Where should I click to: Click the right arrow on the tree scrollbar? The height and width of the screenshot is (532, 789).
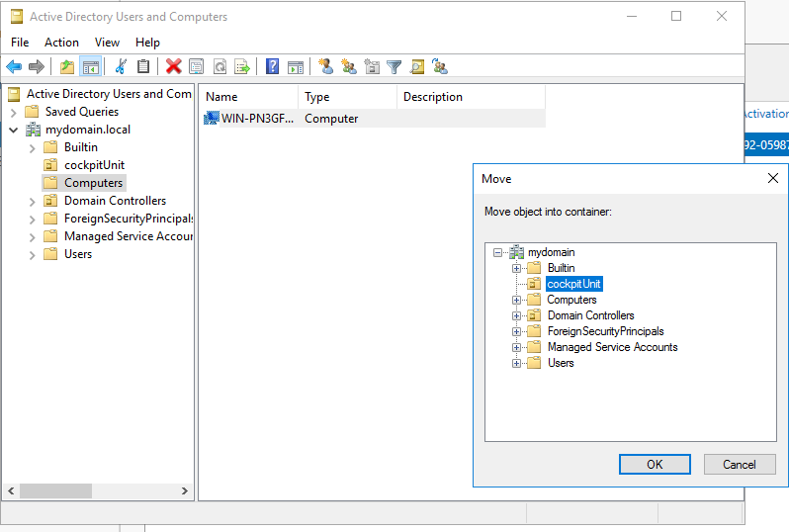[185, 490]
